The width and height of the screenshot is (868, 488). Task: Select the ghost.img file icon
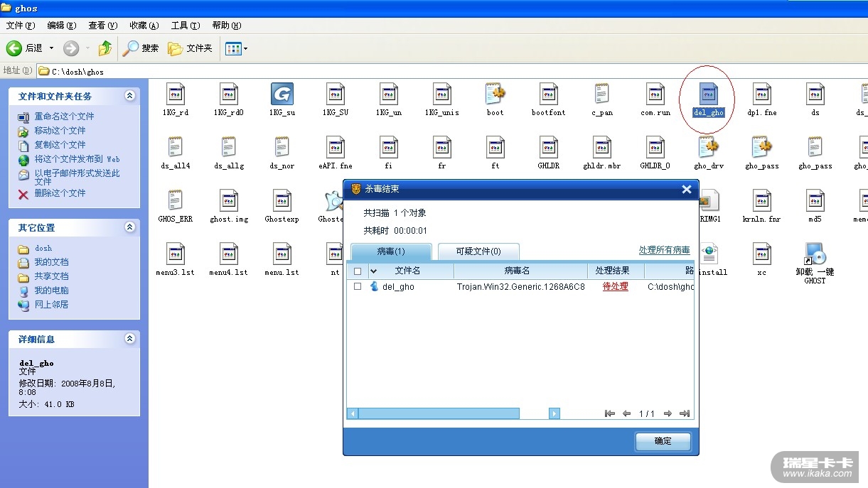click(x=229, y=200)
